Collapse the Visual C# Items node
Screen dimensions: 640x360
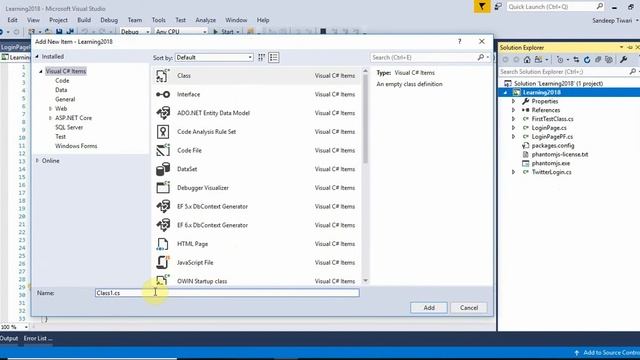click(41, 71)
